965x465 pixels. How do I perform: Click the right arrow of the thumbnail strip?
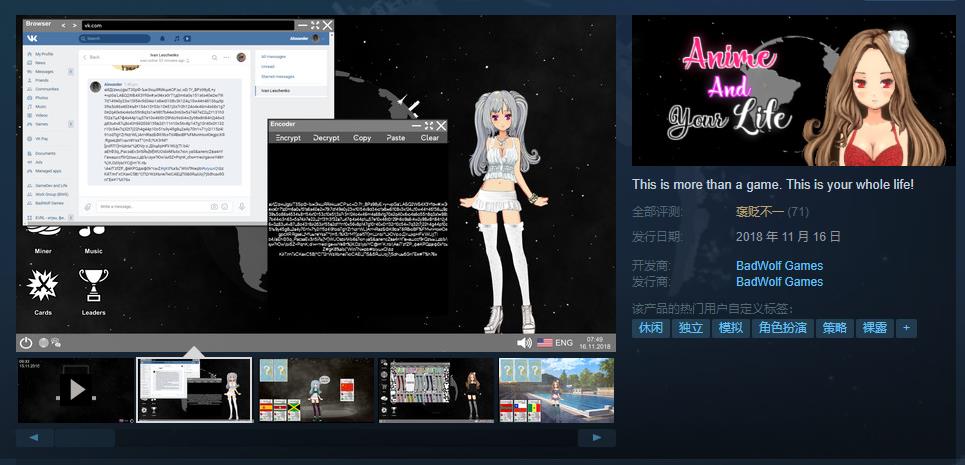click(x=596, y=438)
